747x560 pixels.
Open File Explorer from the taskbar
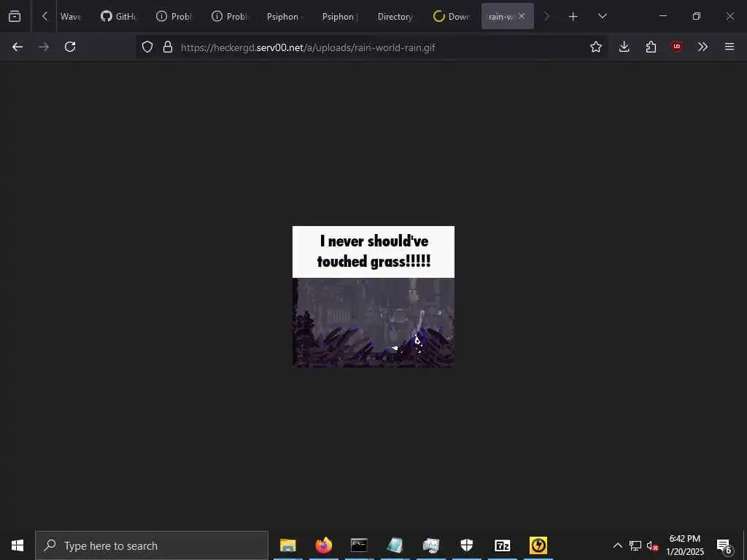(x=287, y=545)
